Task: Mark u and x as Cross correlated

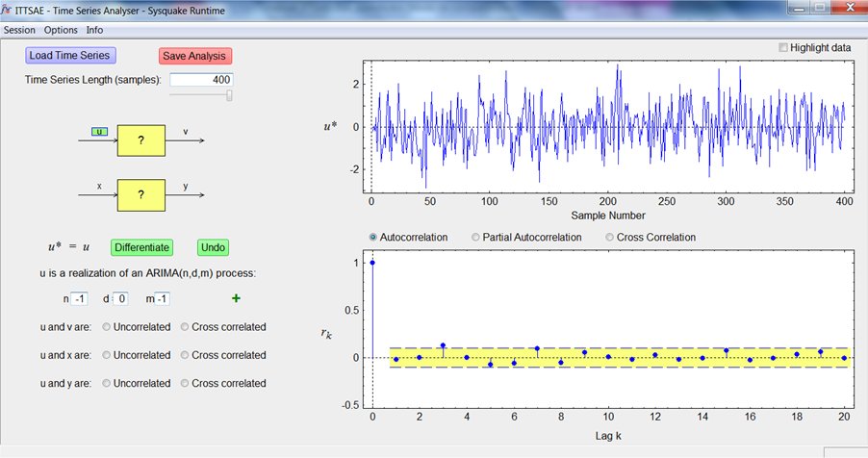Action: point(185,355)
